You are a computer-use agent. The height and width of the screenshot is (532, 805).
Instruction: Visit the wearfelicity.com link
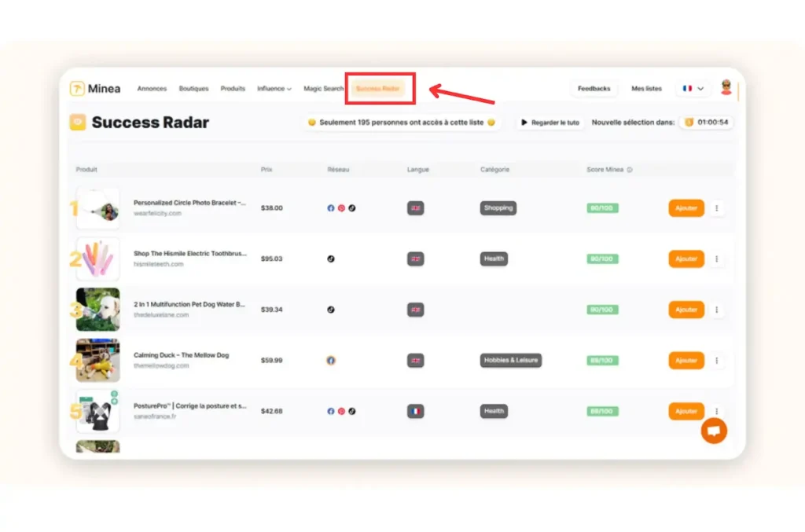click(x=157, y=214)
